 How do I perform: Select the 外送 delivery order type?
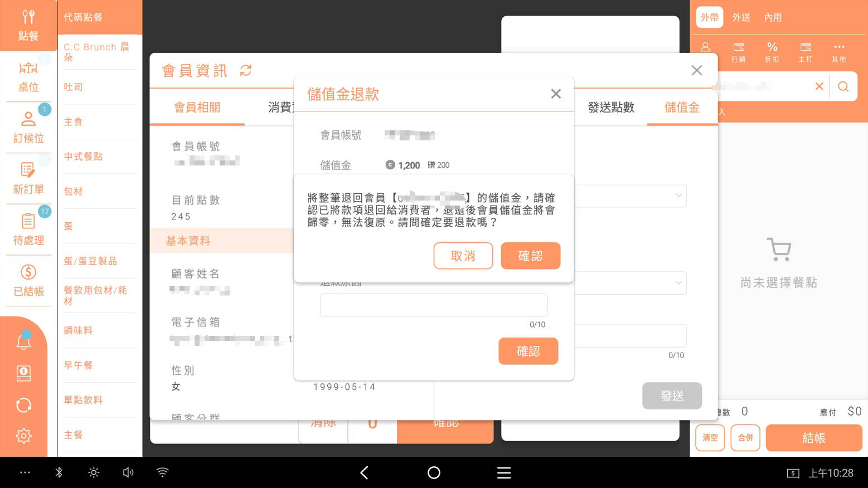pos(741,17)
